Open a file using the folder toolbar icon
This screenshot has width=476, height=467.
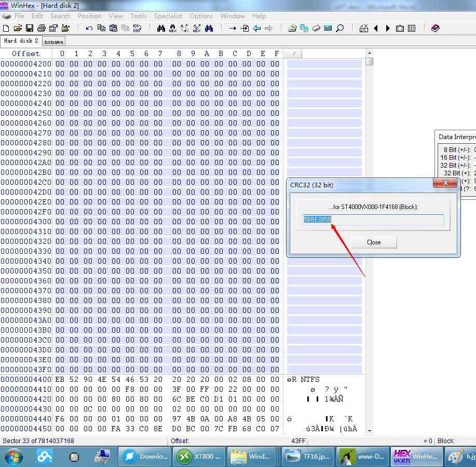pos(18,28)
